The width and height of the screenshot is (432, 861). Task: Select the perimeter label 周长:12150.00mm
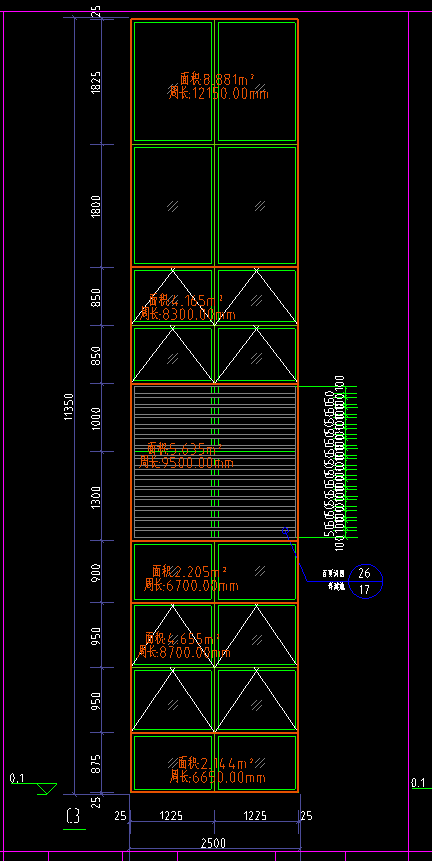(x=219, y=93)
